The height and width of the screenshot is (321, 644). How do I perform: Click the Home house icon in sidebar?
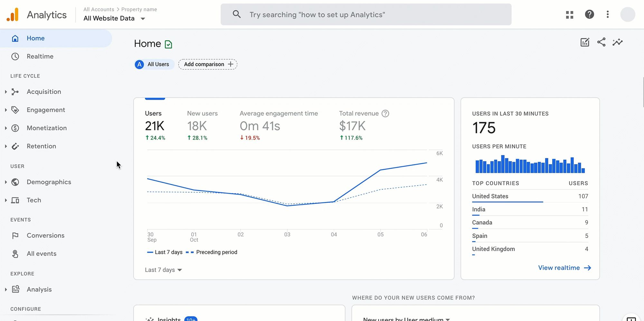point(15,38)
